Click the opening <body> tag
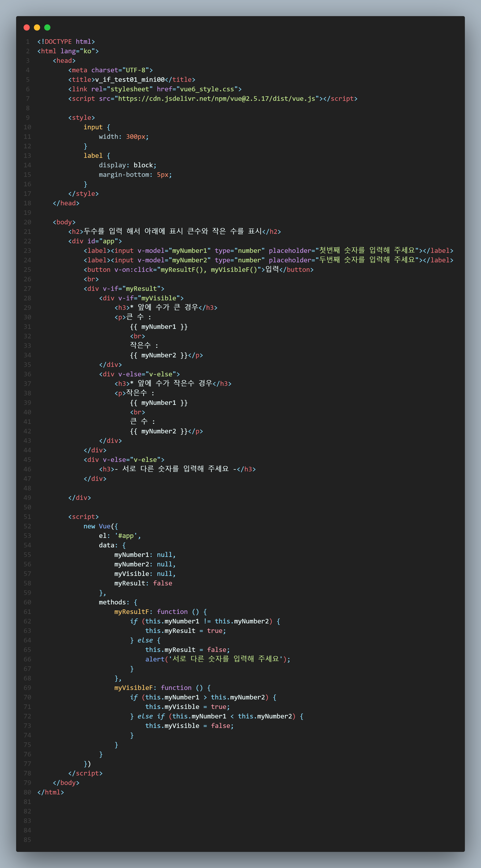The width and height of the screenshot is (481, 868). coord(64,222)
